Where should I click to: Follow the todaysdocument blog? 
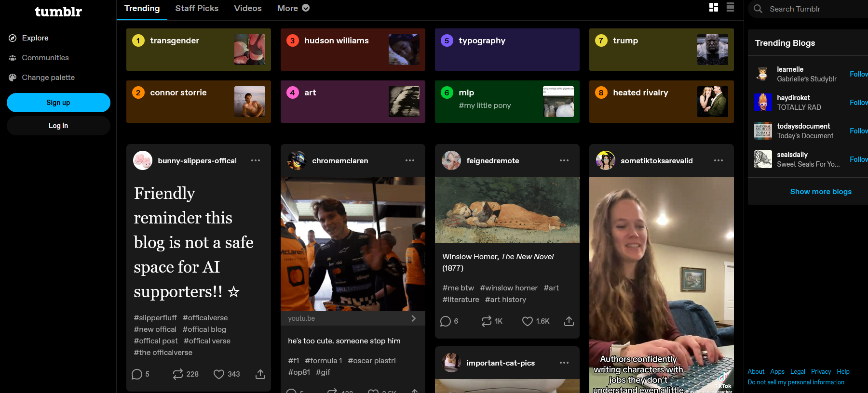pyautogui.click(x=858, y=131)
